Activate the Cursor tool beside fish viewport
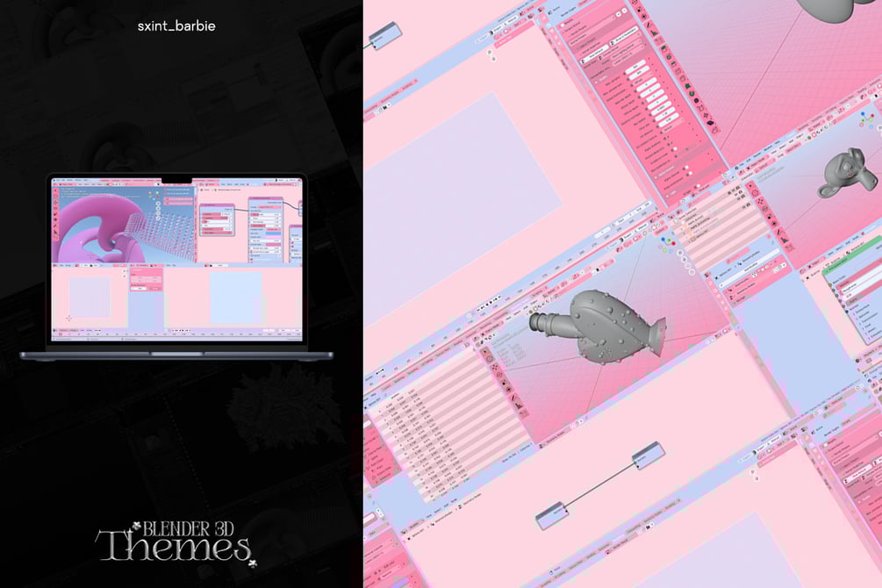Viewport: 882px width, 588px height. (489, 359)
